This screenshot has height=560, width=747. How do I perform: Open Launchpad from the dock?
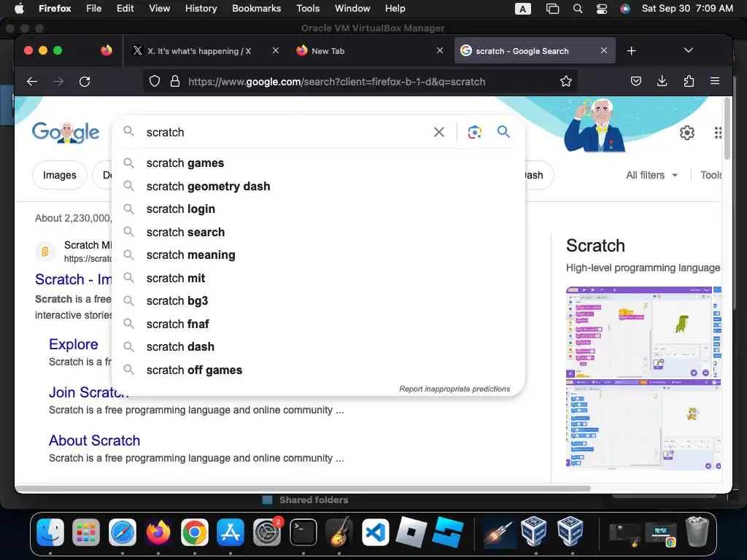86,532
